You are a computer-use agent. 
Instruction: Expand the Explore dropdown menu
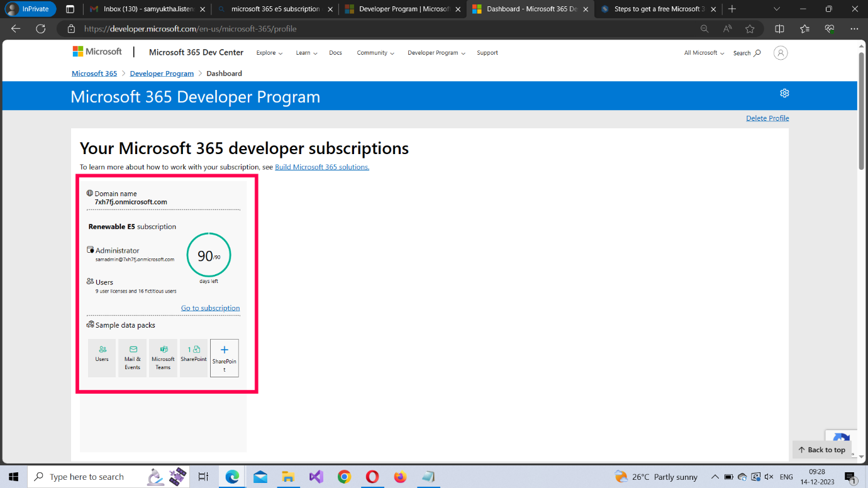[x=269, y=53]
